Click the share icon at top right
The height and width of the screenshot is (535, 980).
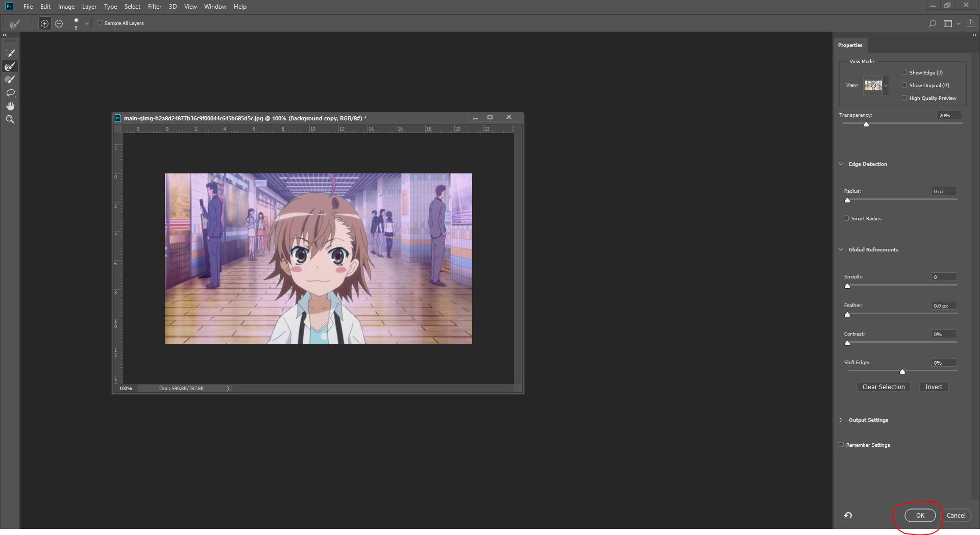pos(970,23)
